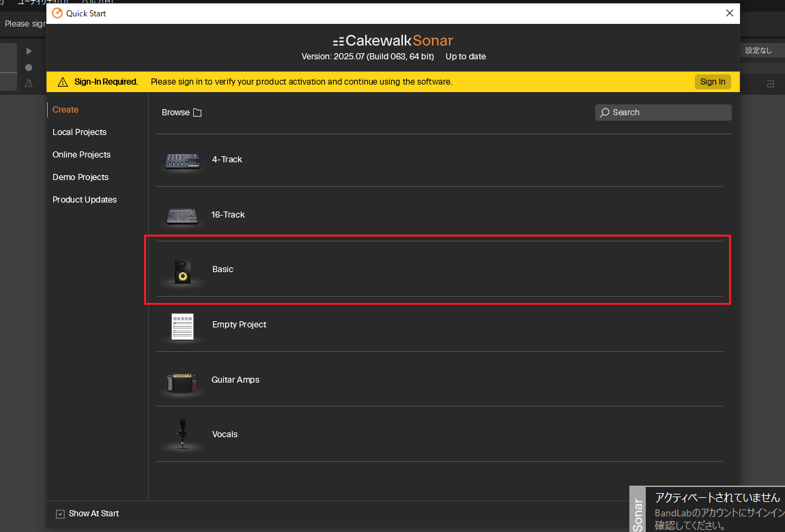
Task: Click the Browse folder icon
Action: pos(197,113)
